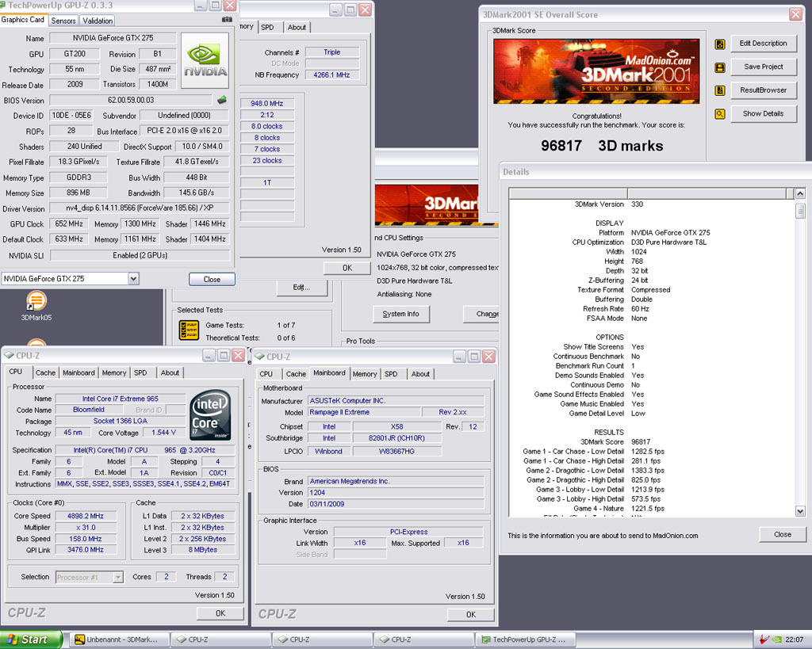Open the Mainboard tab in left CPU-Z window

79,372
